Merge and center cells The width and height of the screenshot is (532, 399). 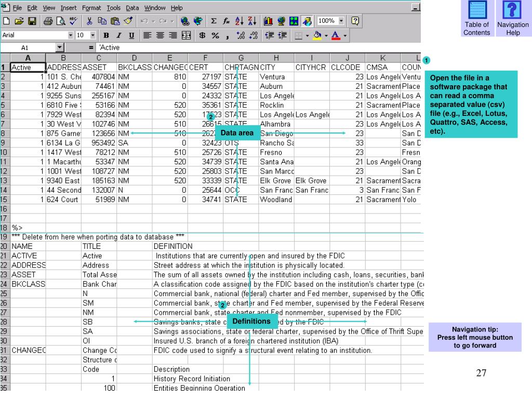point(186,35)
